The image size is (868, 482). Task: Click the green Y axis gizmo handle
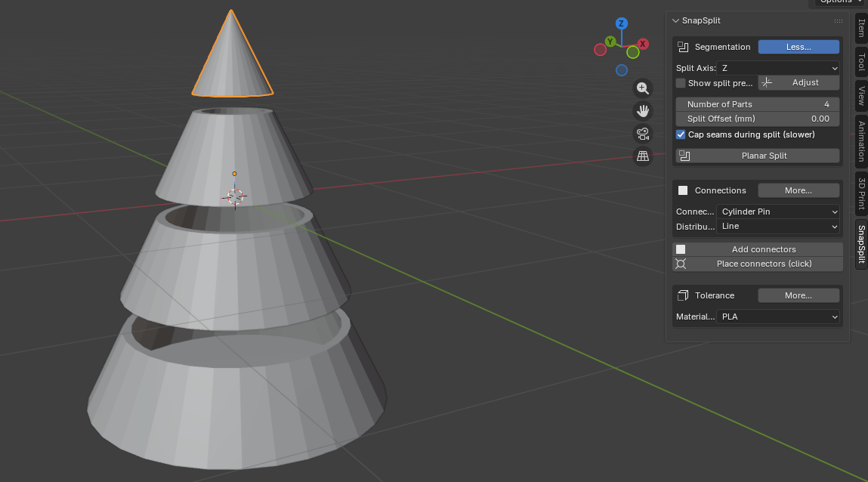[610, 42]
